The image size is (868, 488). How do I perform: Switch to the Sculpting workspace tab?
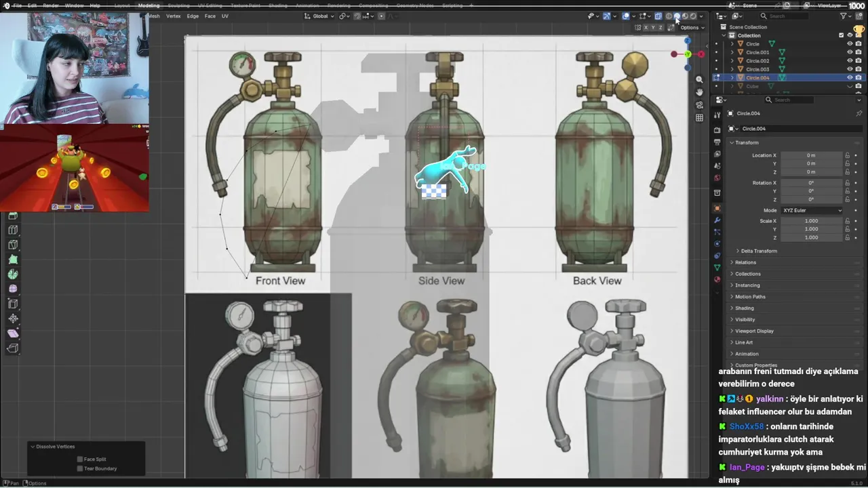[x=178, y=5]
